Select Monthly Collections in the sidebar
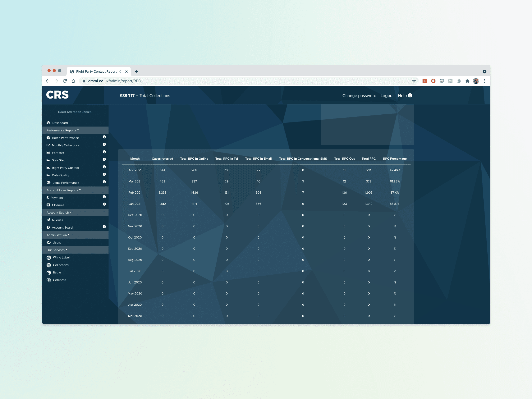532x399 pixels. pos(65,145)
